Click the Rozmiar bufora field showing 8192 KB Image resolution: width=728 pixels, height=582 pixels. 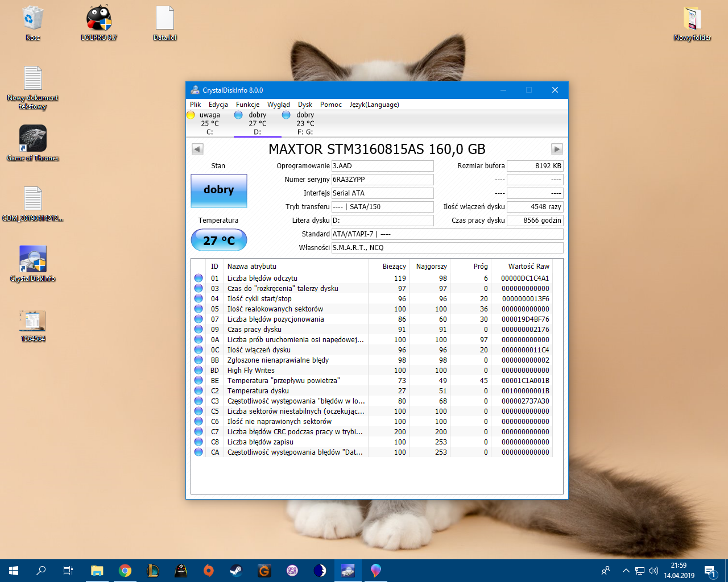point(535,166)
